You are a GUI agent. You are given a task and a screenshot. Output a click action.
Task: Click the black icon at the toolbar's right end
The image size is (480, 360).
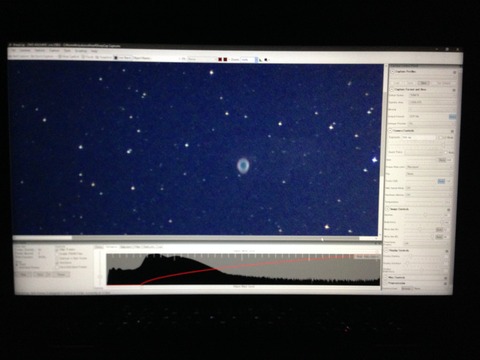pos(266,60)
